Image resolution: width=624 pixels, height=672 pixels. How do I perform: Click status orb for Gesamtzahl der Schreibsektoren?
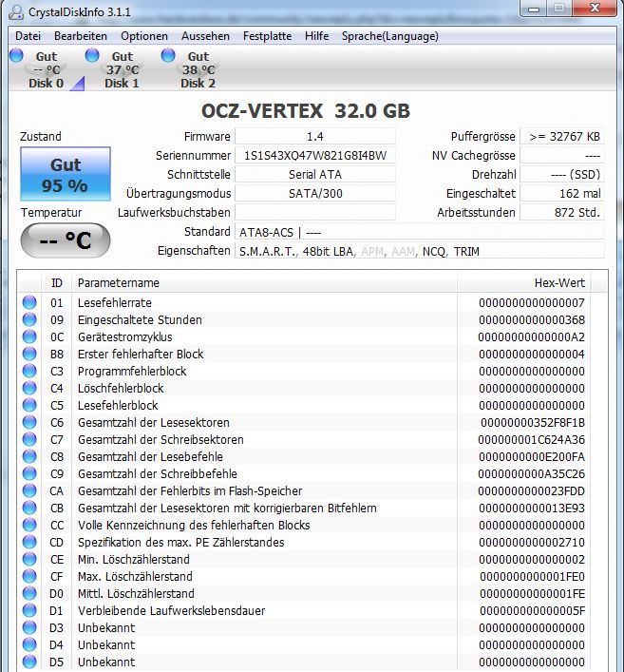[29, 439]
